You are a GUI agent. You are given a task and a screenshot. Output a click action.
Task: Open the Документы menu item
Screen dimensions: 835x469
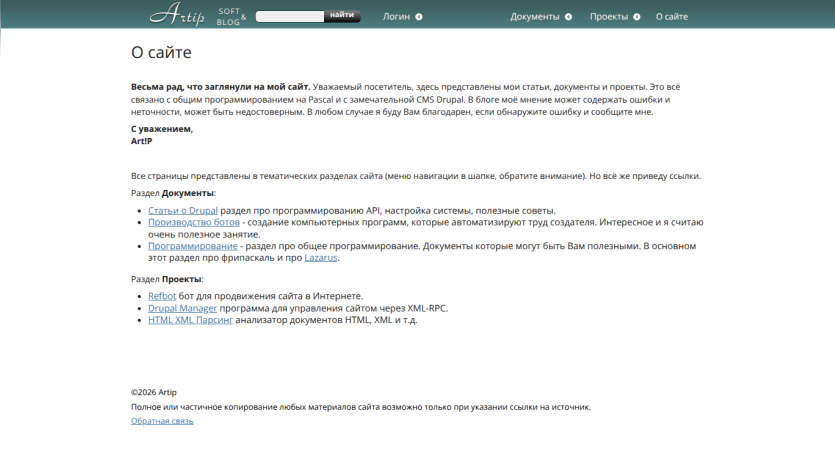pos(535,17)
